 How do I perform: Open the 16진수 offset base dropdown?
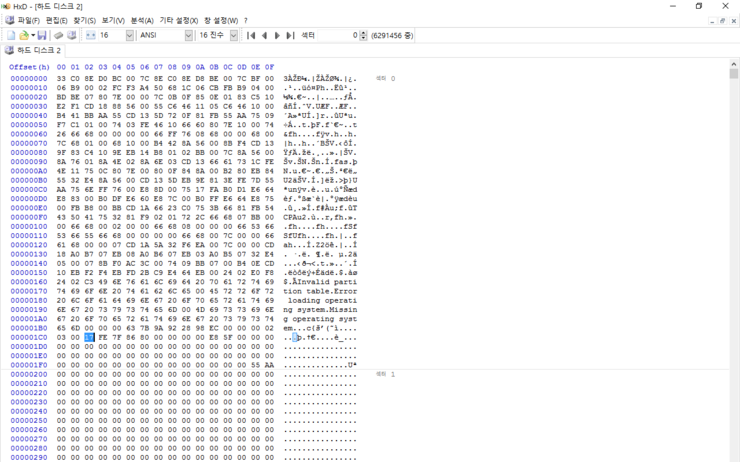tap(234, 35)
